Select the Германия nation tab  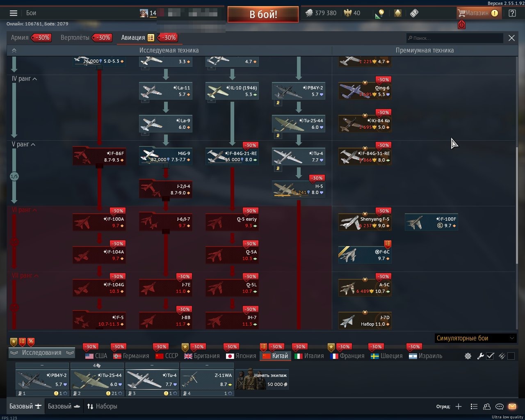click(x=131, y=356)
